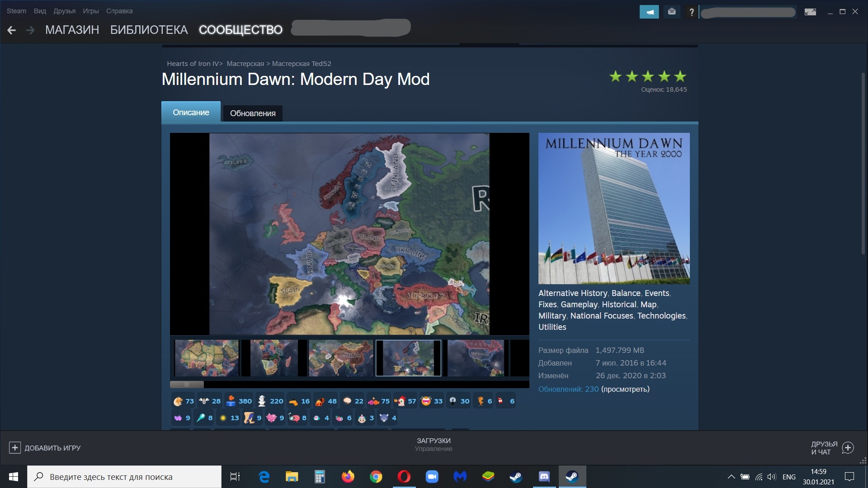Select the Africa map thumbnail

[207, 358]
